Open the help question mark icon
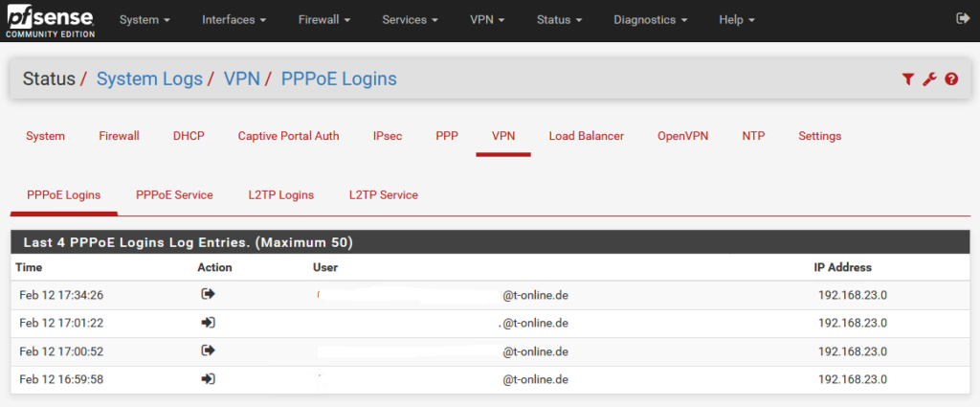 [951, 79]
